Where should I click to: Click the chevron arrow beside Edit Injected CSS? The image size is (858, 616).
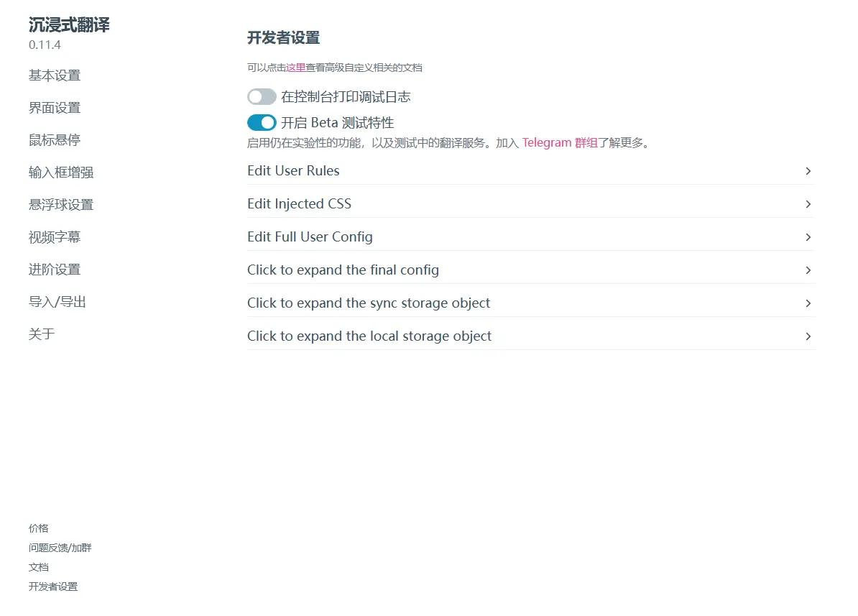808,204
